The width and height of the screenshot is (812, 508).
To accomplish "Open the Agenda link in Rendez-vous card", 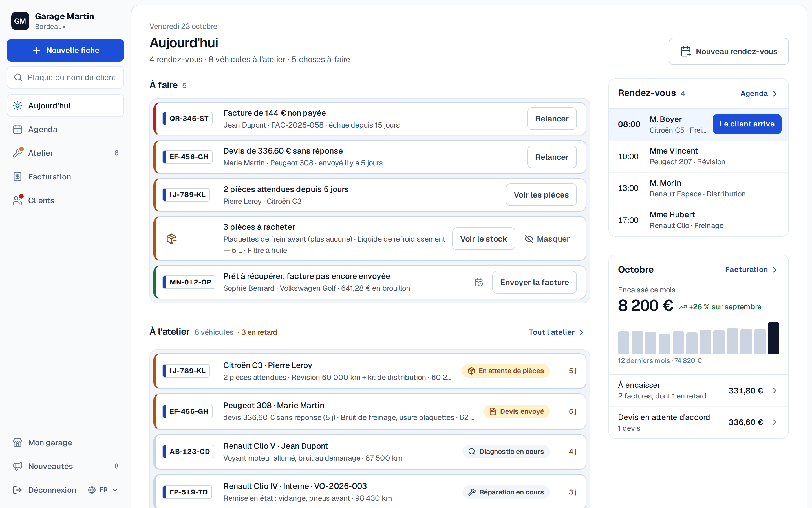I will (759, 93).
